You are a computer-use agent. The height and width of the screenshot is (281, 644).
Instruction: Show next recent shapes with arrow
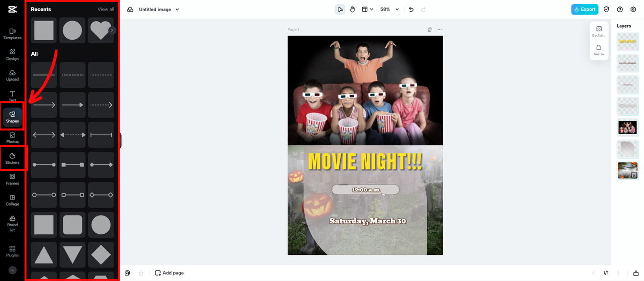click(x=112, y=30)
